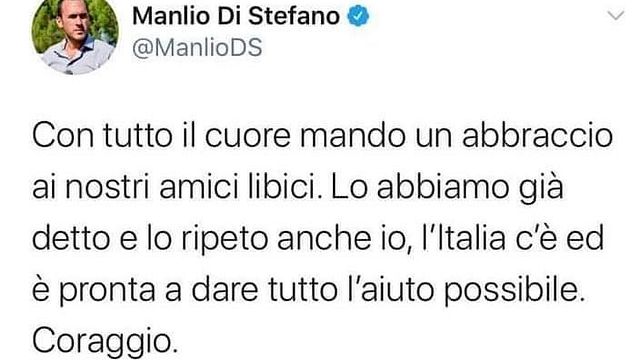Click the display name Manlio Di Stefano
The height and width of the screenshot is (360, 640).
pyautogui.click(x=236, y=16)
